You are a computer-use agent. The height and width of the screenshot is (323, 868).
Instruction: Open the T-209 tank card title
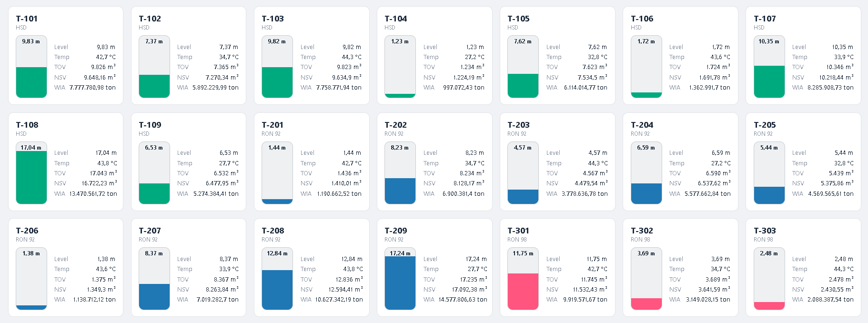click(396, 231)
